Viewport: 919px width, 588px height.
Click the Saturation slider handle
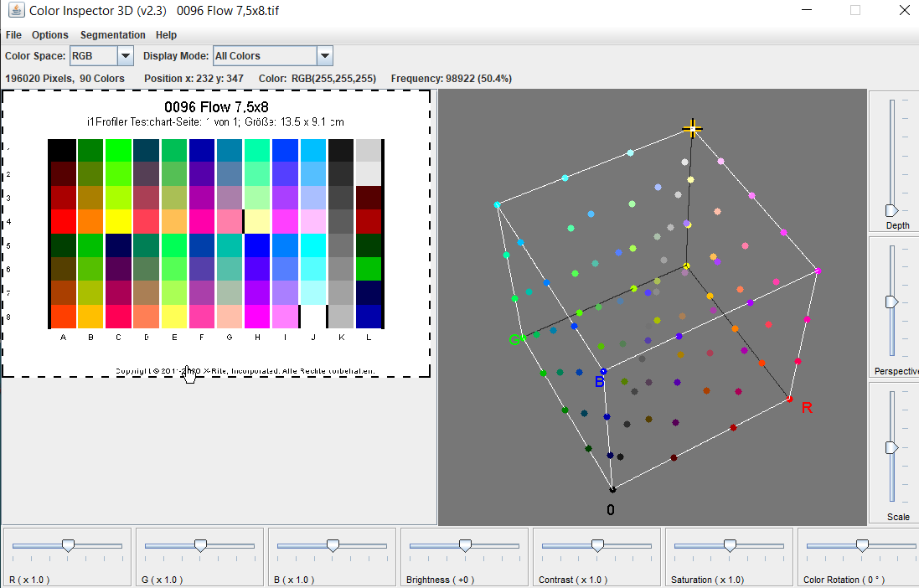pyautogui.click(x=730, y=546)
